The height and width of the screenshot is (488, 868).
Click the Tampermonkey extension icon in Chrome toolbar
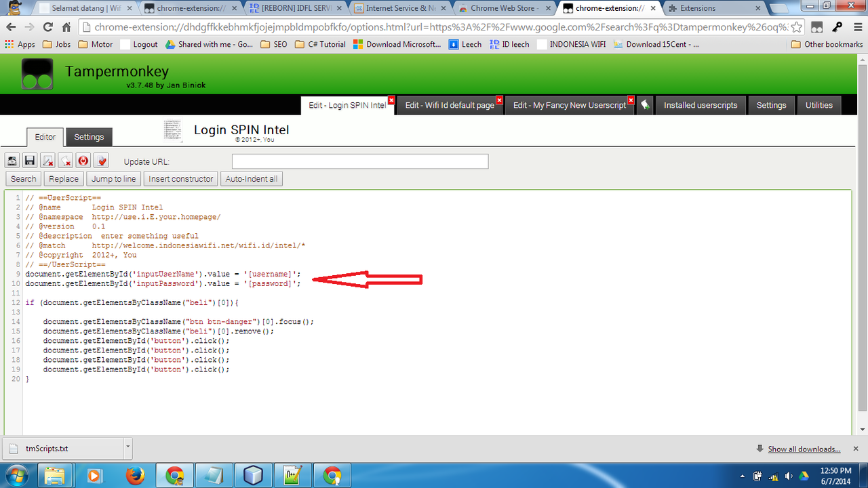[817, 27]
